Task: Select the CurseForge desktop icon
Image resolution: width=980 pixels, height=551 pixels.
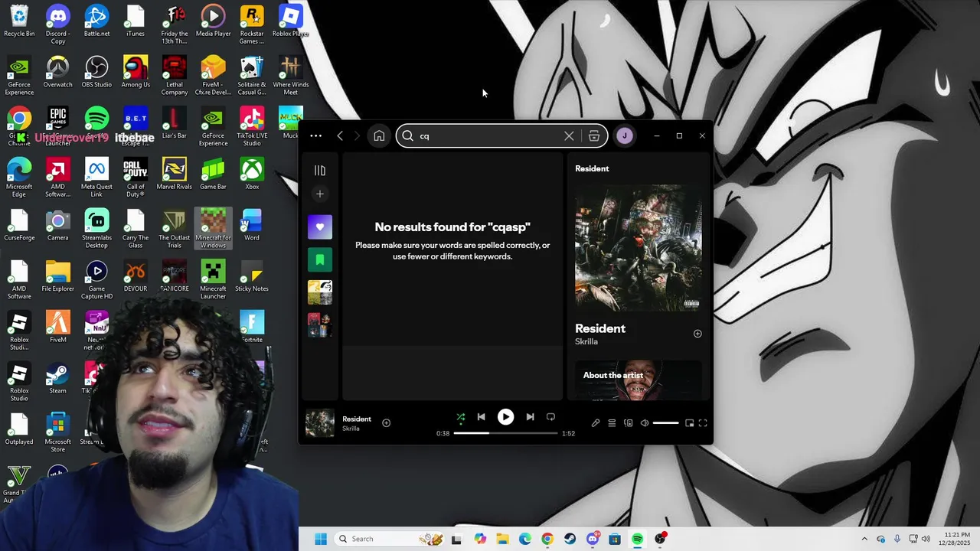Action: pyautogui.click(x=19, y=225)
